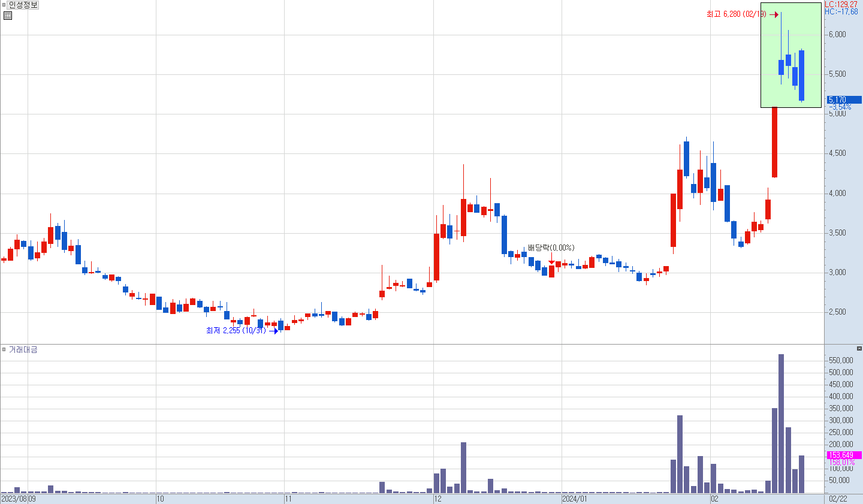
Task: Click the 12 December marker on time axis
Action: 437,499
